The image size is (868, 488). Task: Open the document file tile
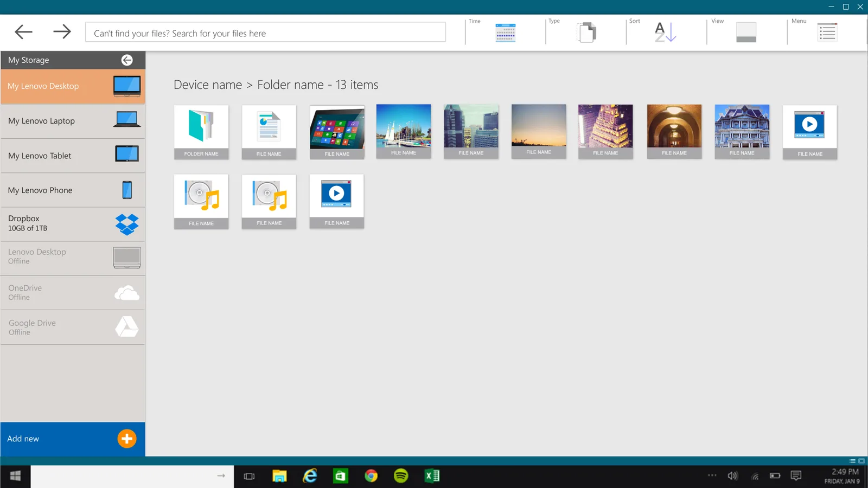(x=269, y=132)
